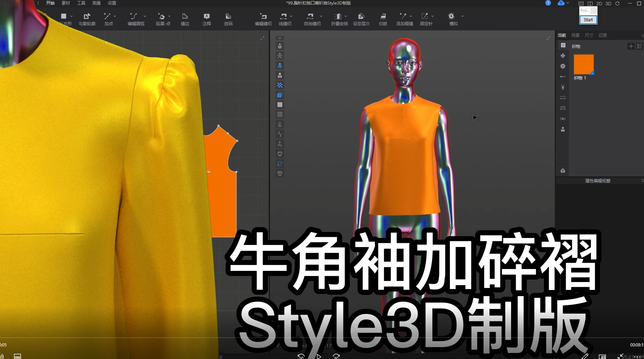Expand the 加点 tool dropdown arrow
The height and width of the screenshot is (359, 644).
tap(115, 16)
